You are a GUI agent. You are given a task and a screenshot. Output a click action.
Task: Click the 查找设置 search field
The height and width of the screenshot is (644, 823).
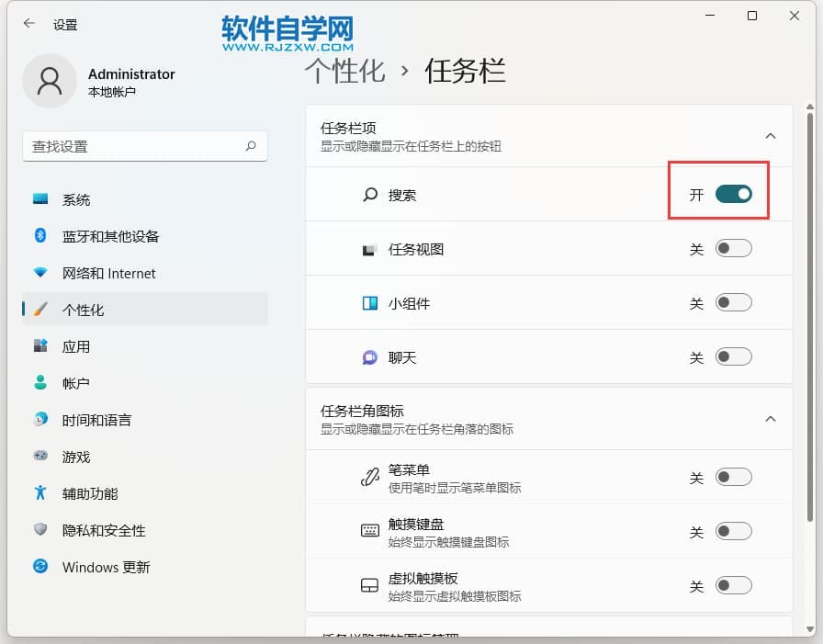coord(133,146)
